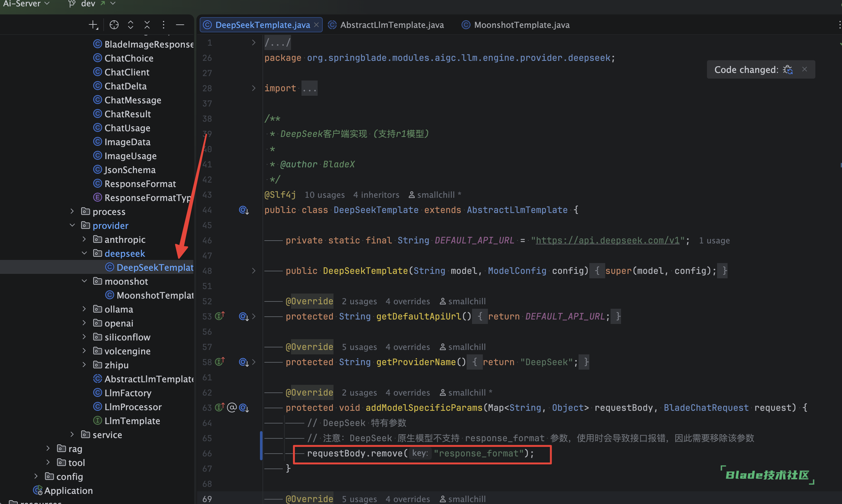
Task: Open the project panel options (three dots)
Action: pyautogui.click(x=163, y=25)
